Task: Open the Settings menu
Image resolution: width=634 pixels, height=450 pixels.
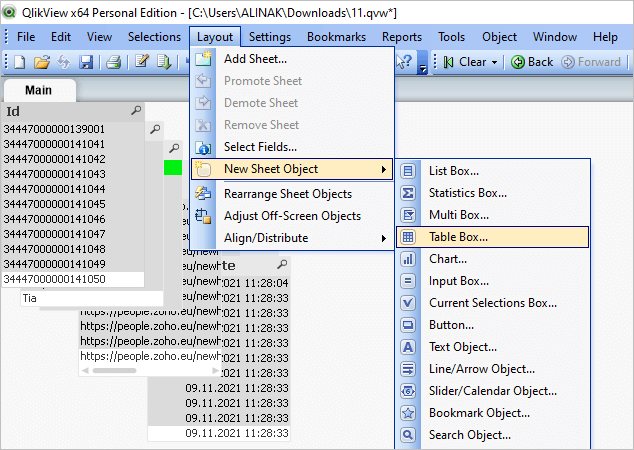Action: (270, 37)
